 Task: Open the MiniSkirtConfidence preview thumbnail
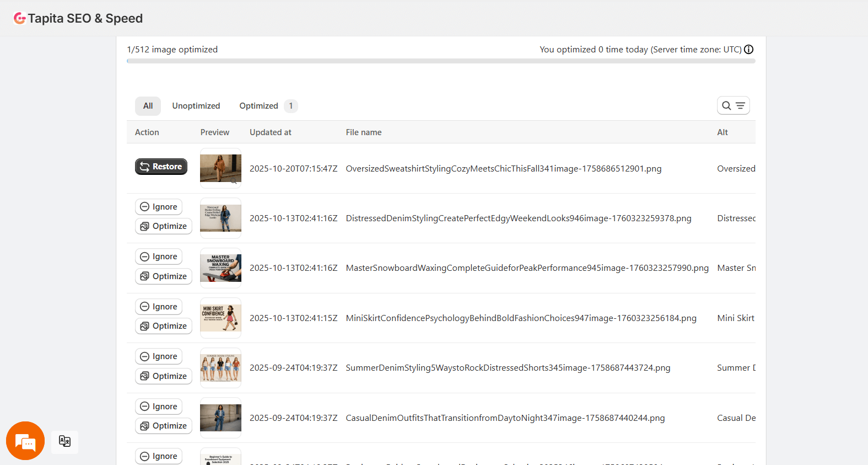tap(220, 318)
